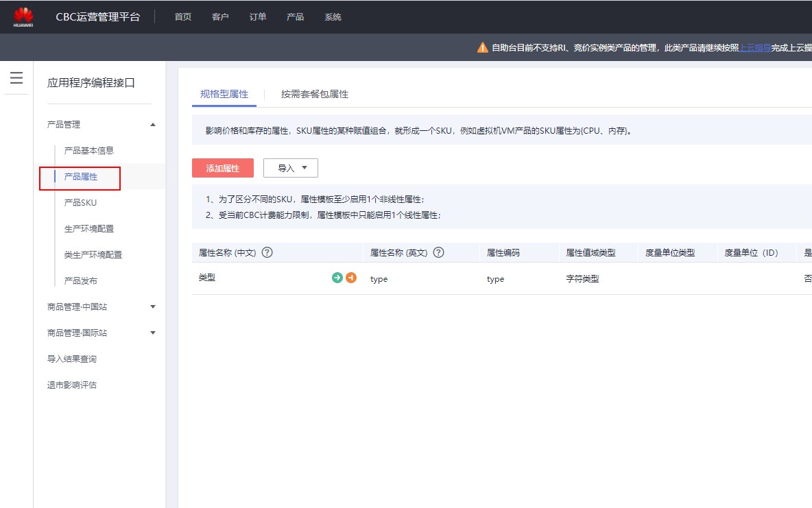Click the 属性值域类型 column header
The width and height of the screenshot is (812, 508).
591,253
